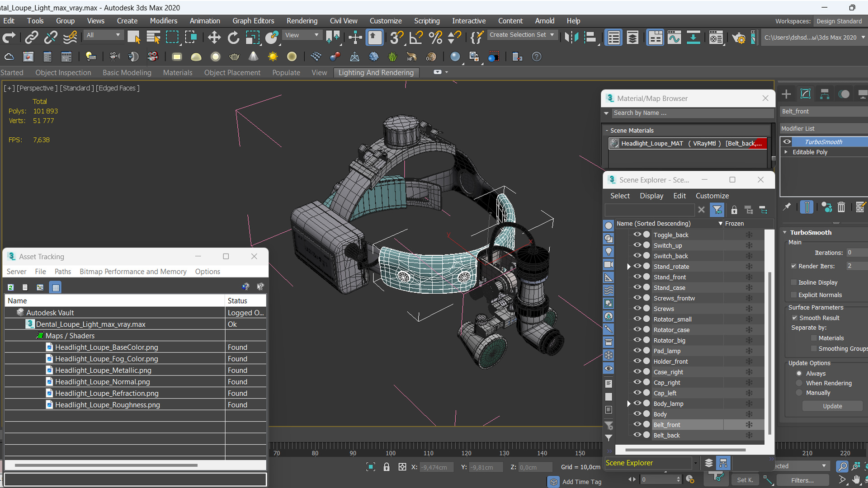The image size is (868, 488).
Task: Click the Asset Tracking horizontal scrollbar
Action: (106, 465)
